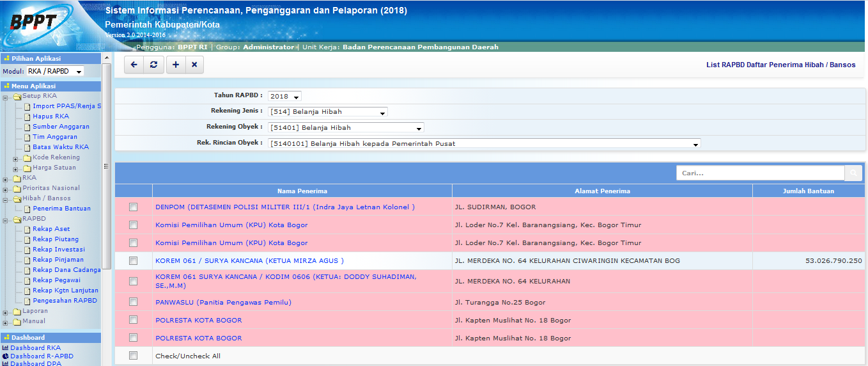Toggle the Check/Uncheck All checkbox
The image size is (868, 366).
tap(133, 356)
